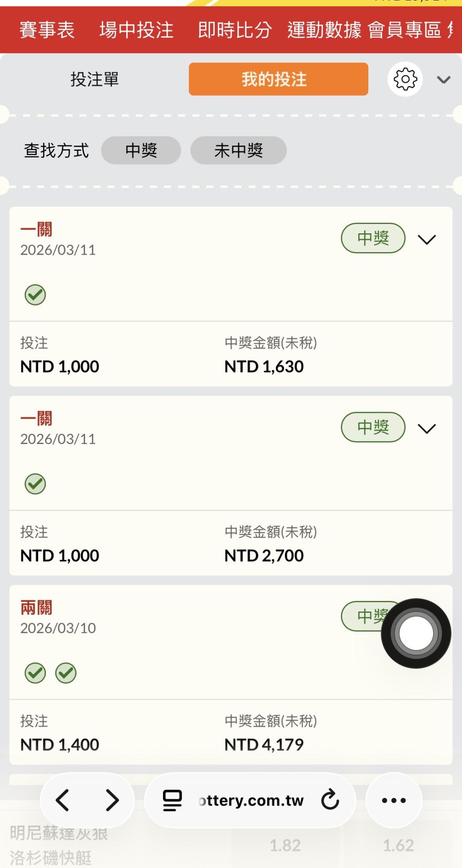Click the second checkmark in 兩關 bet
Image resolution: width=462 pixels, height=868 pixels.
[x=66, y=673]
